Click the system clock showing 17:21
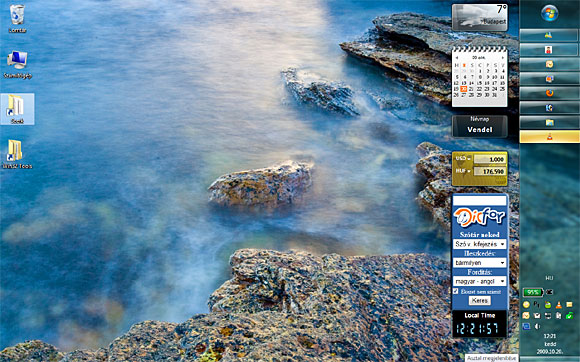 pyautogui.click(x=550, y=336)
